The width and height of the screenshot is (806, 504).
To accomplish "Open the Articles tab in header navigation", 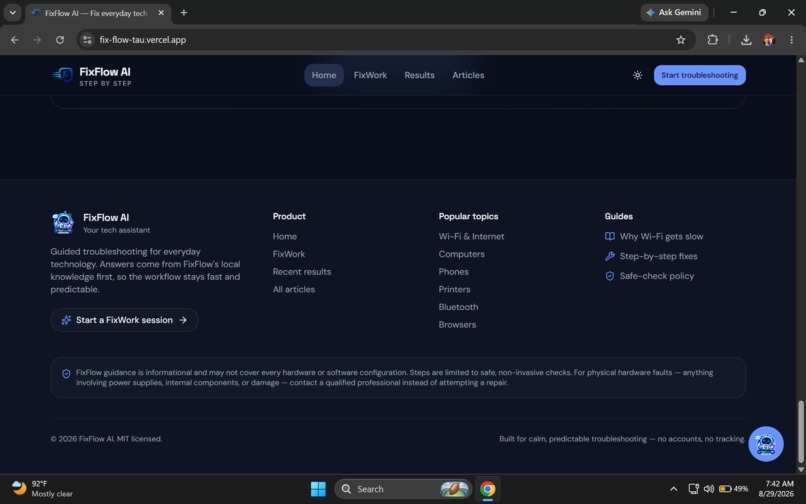I will (x=468, y=75).
